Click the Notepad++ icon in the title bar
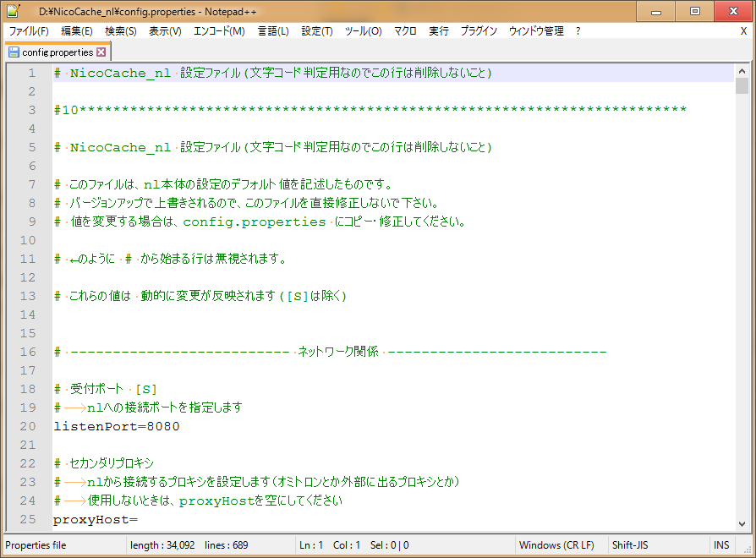Screen dimensions: 756x558 14,11
